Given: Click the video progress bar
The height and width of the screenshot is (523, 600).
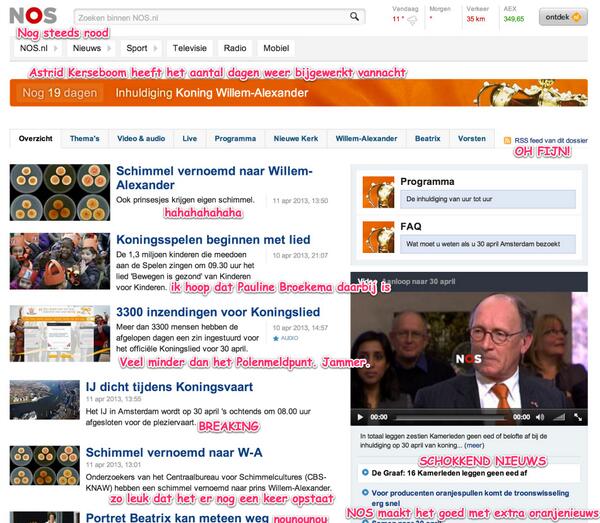Looking at the screenshot, I should coord(452,417).
